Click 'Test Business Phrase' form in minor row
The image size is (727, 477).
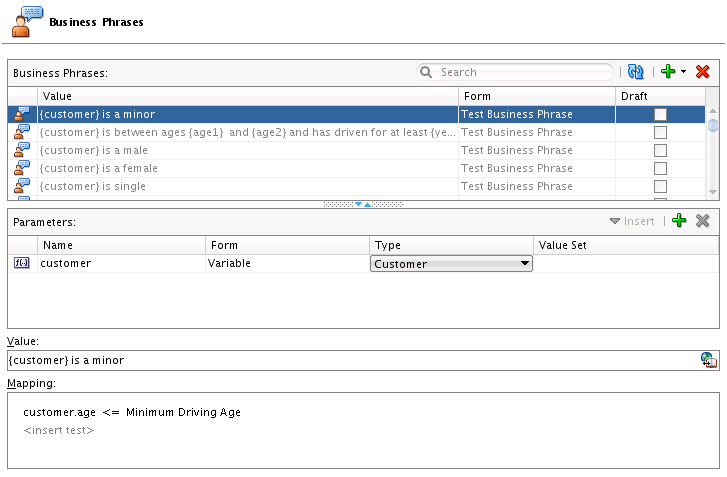click(517, 114)
